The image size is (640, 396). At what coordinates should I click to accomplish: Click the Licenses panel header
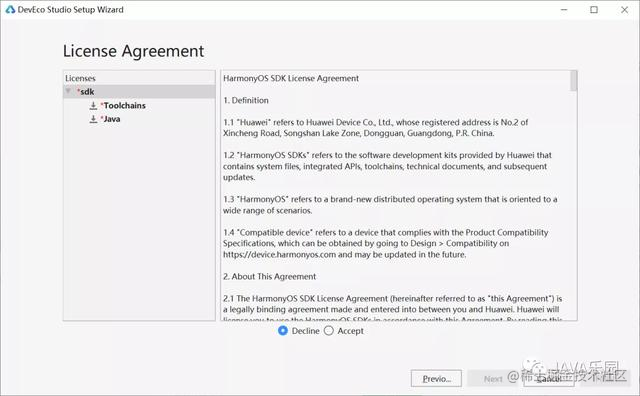(80, 78)
